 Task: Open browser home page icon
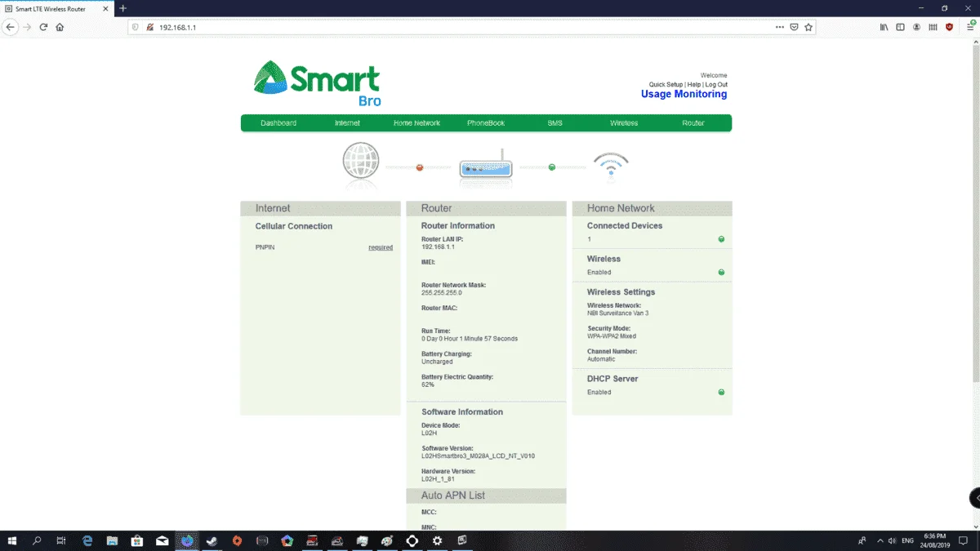click(x=60, y=27)
